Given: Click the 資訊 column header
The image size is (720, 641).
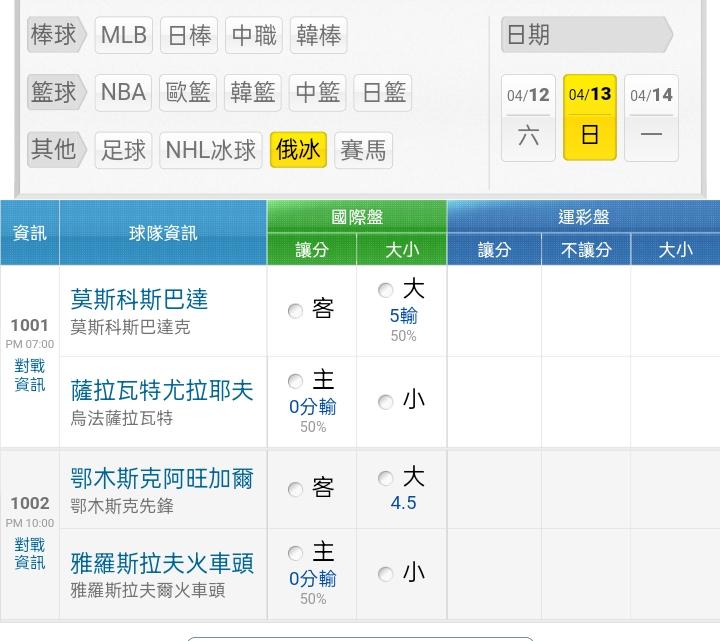Looking at the screenshot, I should pos(30,233).
